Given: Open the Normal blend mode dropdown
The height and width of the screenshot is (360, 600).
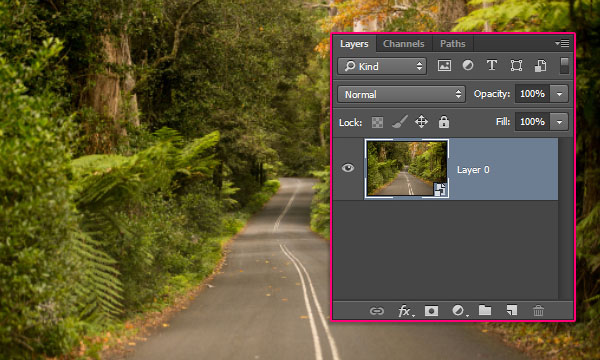Looking at the screenshot, I should tap(401, 94).
